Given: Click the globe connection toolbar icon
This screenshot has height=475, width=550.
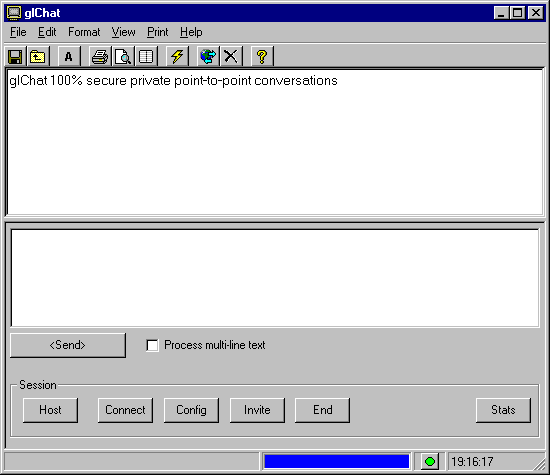Looking at the screenshot, I should [208, 56].
